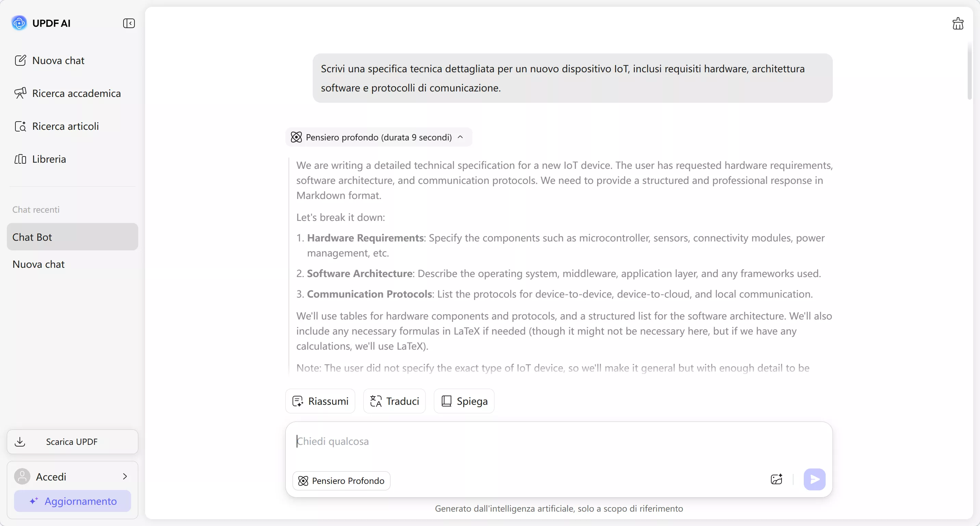The width and height of the screenshot is (980, 526).
Task: Click the UPDF AI logo
Action: pos(41,23)
